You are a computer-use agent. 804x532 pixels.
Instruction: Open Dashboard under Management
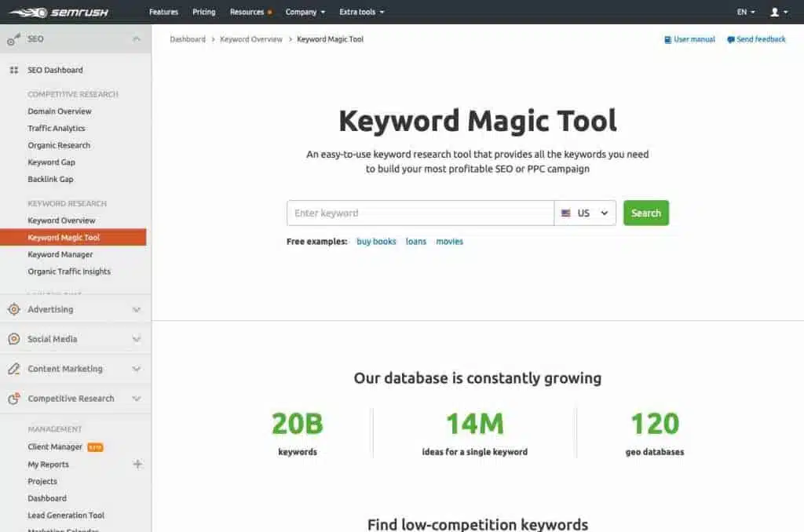[47, 498]
